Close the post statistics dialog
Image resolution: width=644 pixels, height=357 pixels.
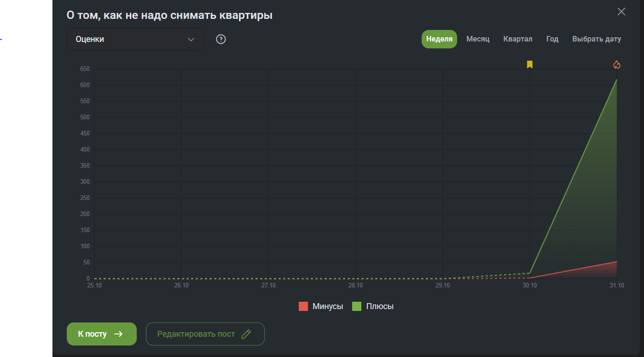tap(621, 12)
